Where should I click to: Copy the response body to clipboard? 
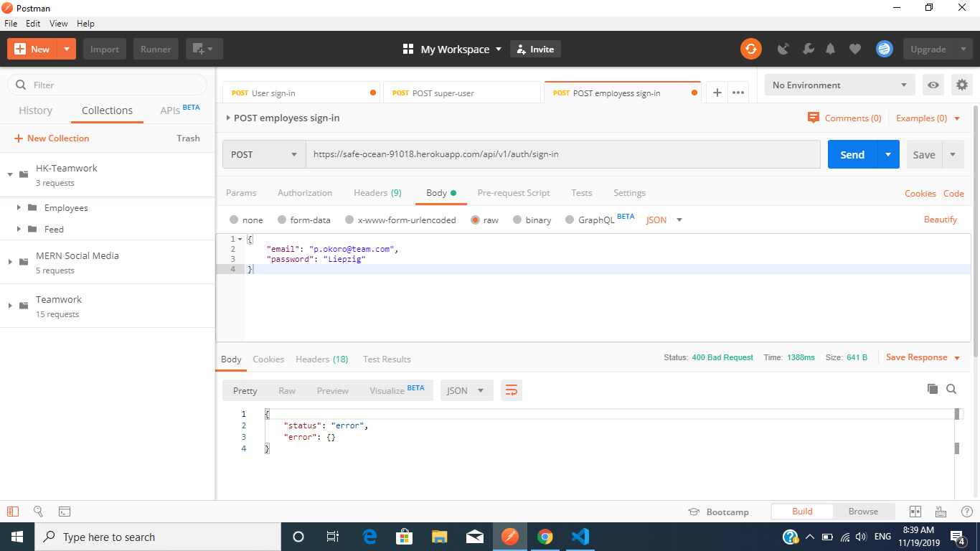(933, 389)
